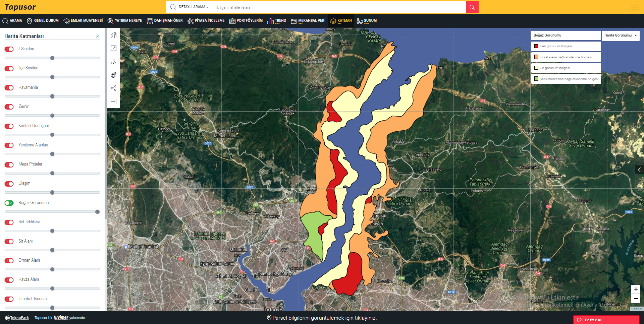Collapse the map toolbar arrow icon
This screenshot has height=324, width=644.
tap(114, 102)
